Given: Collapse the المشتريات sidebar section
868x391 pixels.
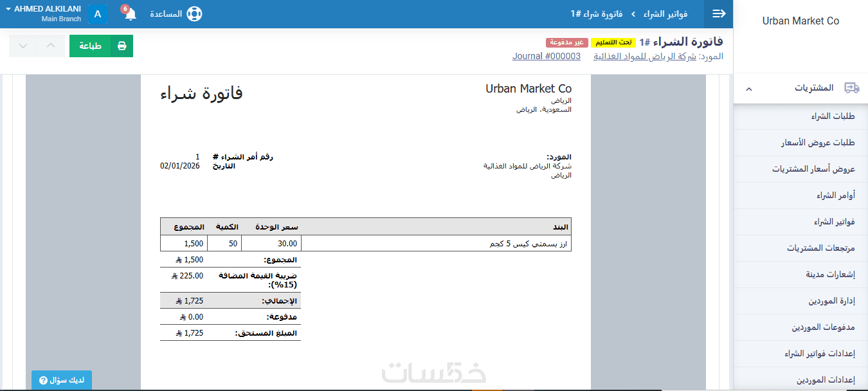Looking at the screenshot, I should tap(748, 88).
